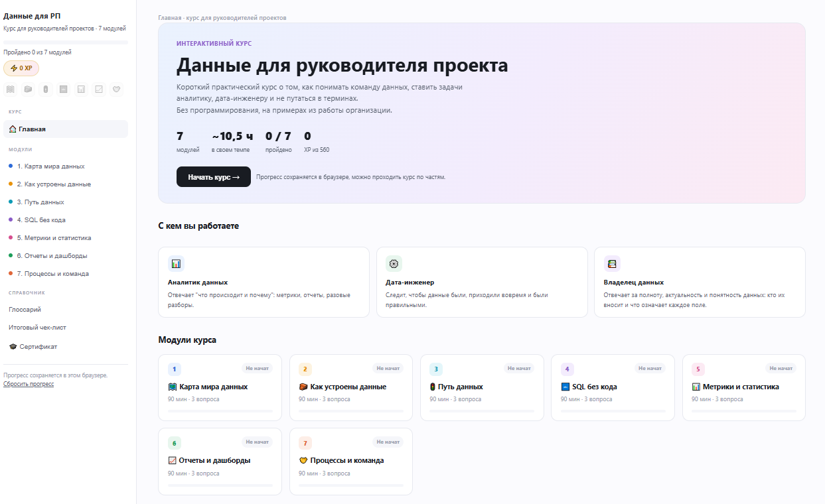Click the main heading Данные для руководителя проекта
Image resolution: width=825 pixels, height=504 pixels.
(x=342, y=66)
